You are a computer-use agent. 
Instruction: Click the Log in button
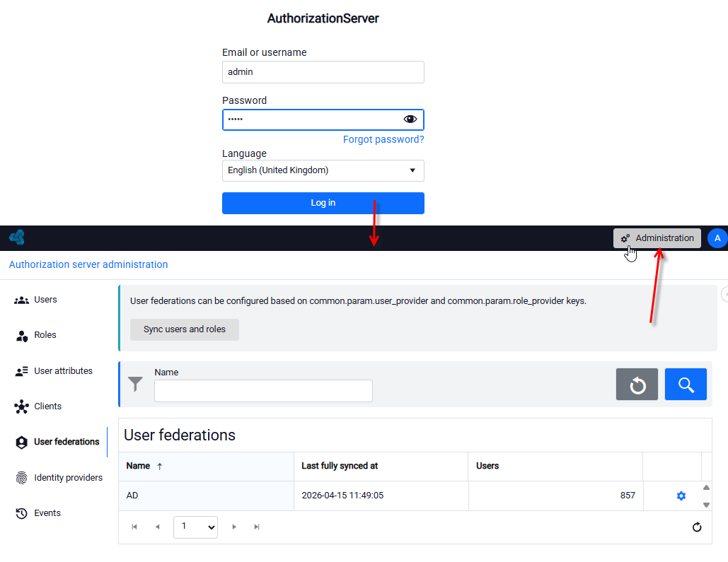coord(323,203)
